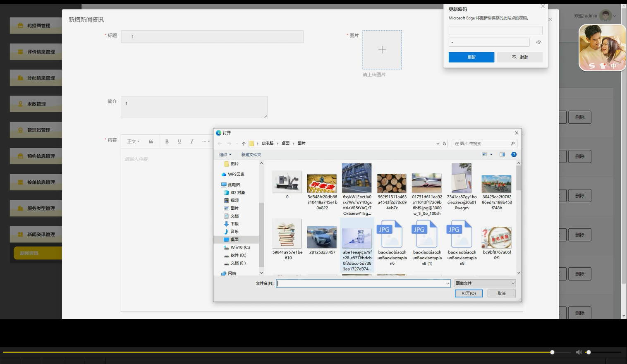Change the view mode icon in dialog
Image resolution: width=627 pixels, height=364 pixels.
click(x=484, y=154)
